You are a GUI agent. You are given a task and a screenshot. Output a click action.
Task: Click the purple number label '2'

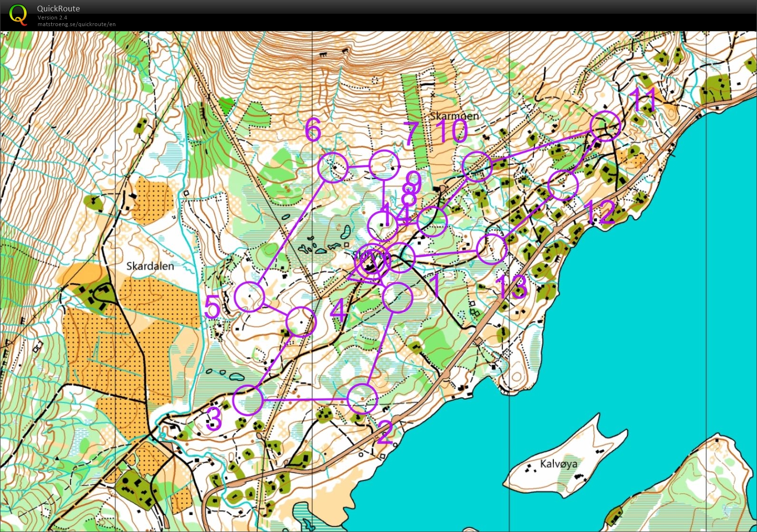pos(385,432)
